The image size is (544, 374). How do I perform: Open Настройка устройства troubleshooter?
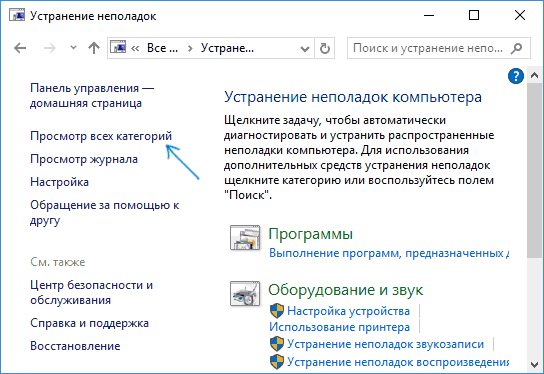(x=348, y=311)
